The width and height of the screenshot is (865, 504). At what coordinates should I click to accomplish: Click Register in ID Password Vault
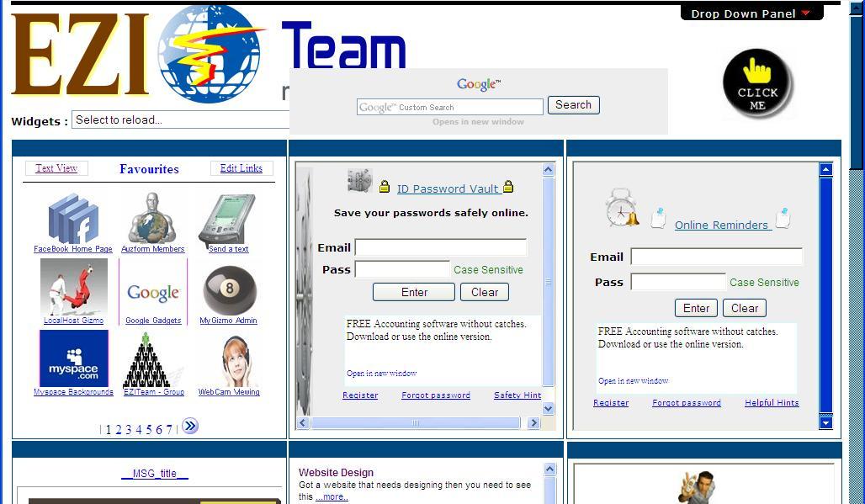(x=360, y=395)
